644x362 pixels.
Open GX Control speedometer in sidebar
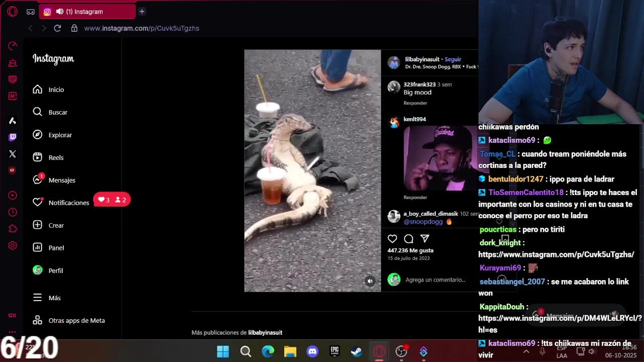[13, 46]
